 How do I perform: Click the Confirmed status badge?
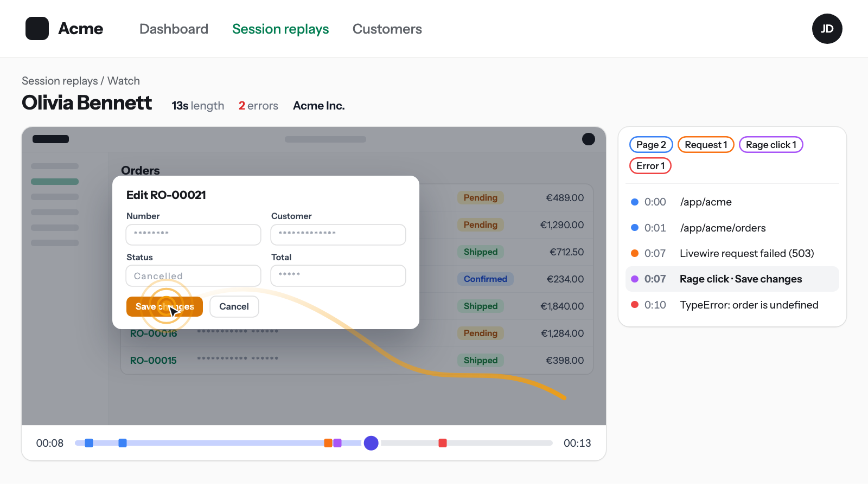(x=486, y=279)
